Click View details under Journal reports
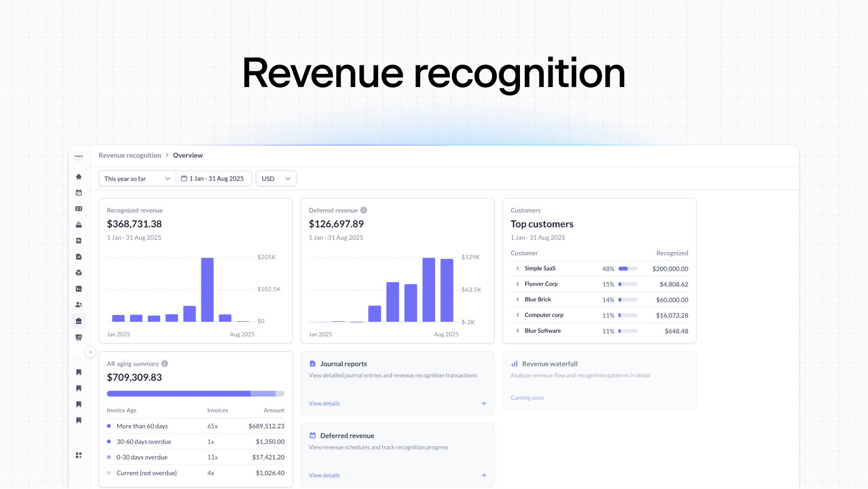 tap(324, 404)
